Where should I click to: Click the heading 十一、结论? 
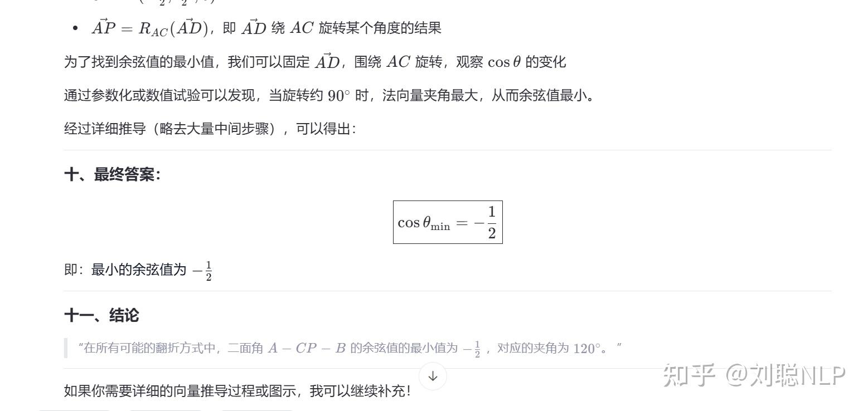101,315
